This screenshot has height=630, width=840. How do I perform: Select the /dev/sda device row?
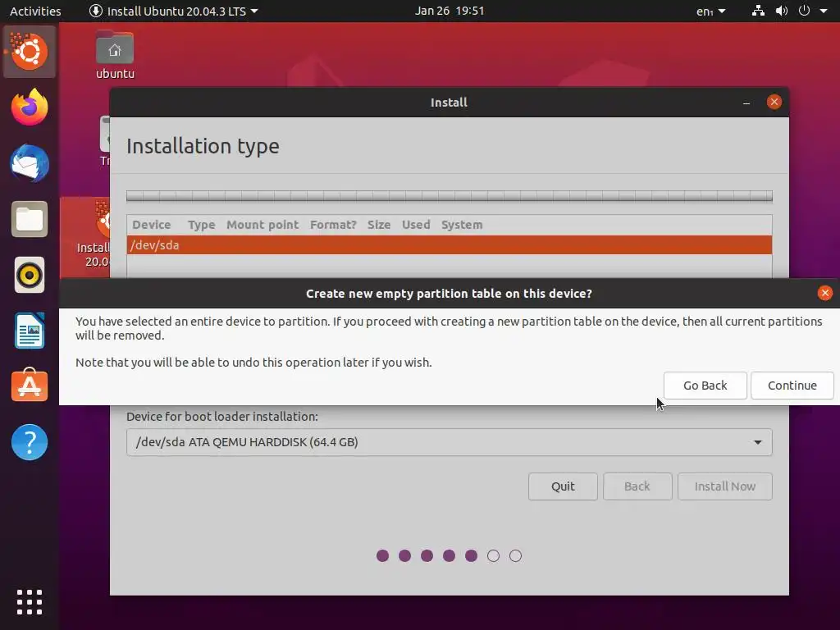[x=449, y=244]
